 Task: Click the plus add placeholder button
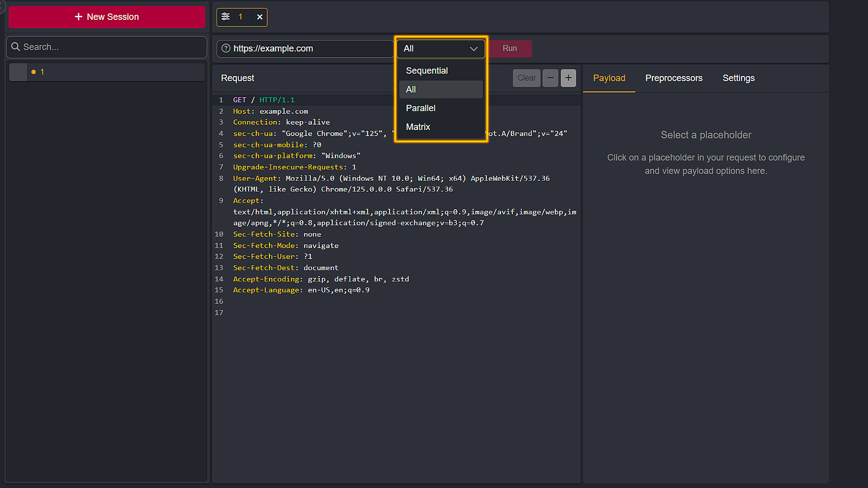tap(568, 78)
